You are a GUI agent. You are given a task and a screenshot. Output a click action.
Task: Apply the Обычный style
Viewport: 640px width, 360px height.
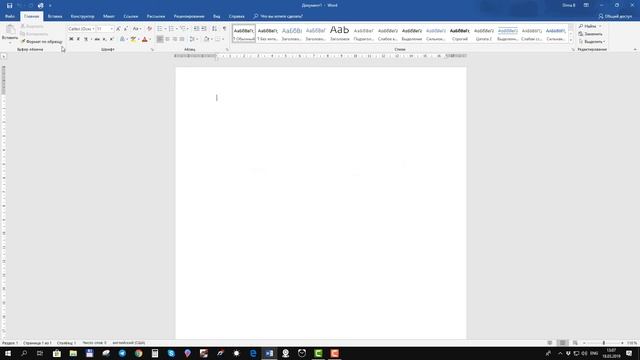(244, 33)
